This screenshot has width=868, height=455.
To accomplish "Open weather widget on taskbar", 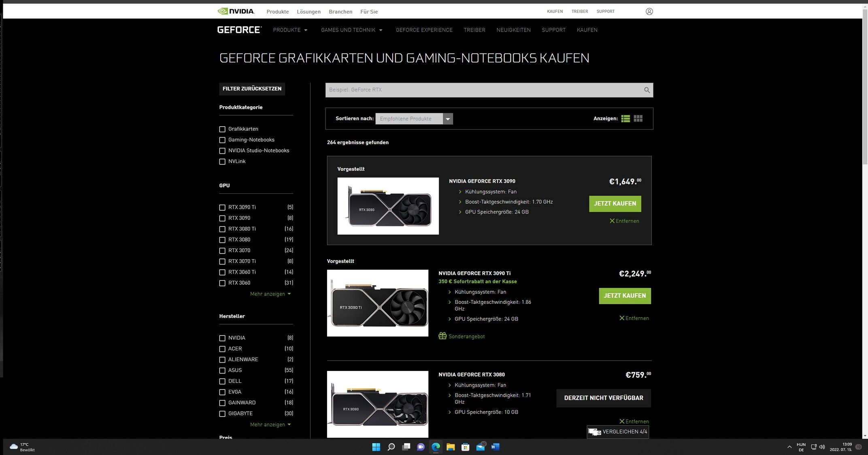I will click(22, 447).
